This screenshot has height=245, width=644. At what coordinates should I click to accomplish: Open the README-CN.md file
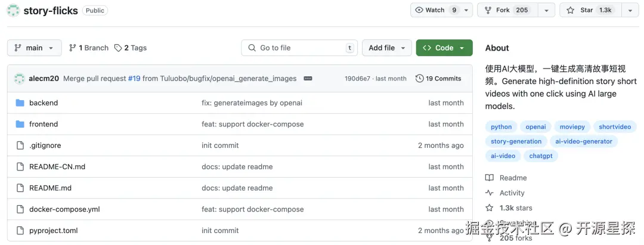tap(57, 167)
